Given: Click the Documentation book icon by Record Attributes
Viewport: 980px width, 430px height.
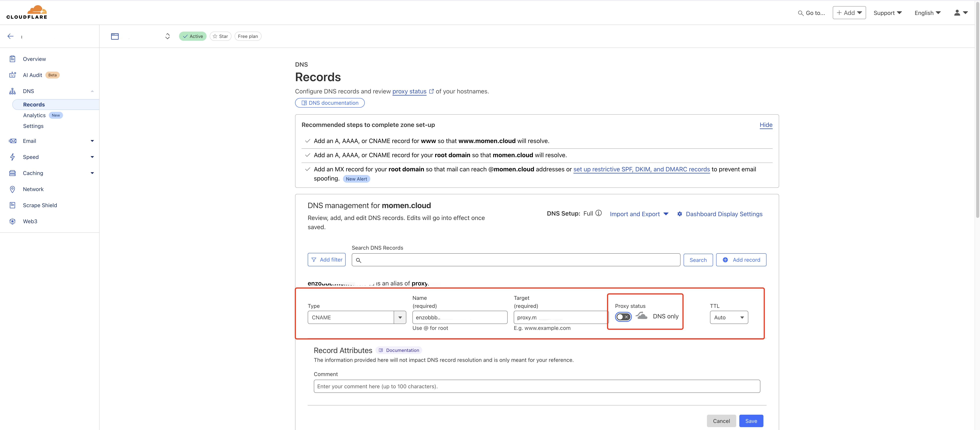Looking at the screenshot, I should [x=381, y=350].
